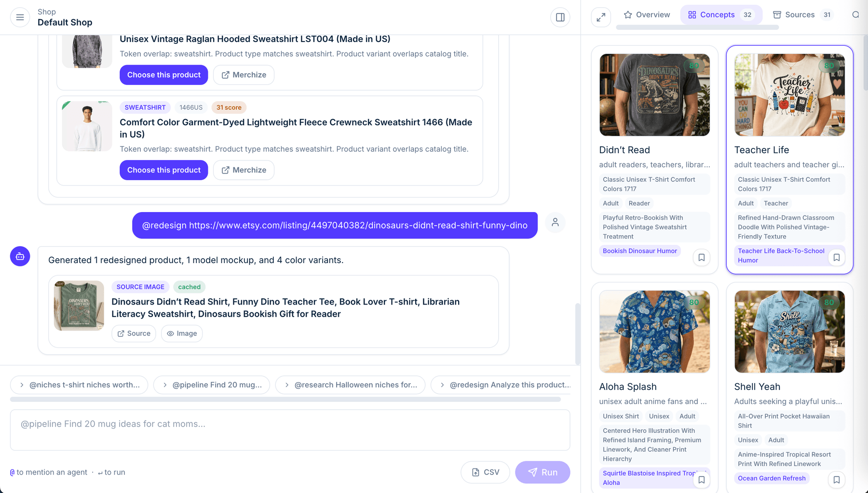Click the search icon in the right panel
The height and width of the screenshot is (493, 868).
click(x=855, y=15)
